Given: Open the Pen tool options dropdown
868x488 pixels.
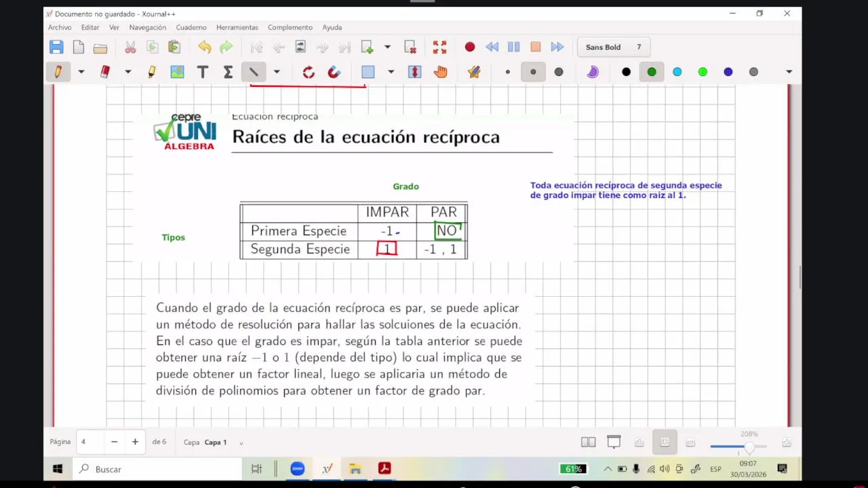Looking at the screenshot, I should tap(81, 72).
